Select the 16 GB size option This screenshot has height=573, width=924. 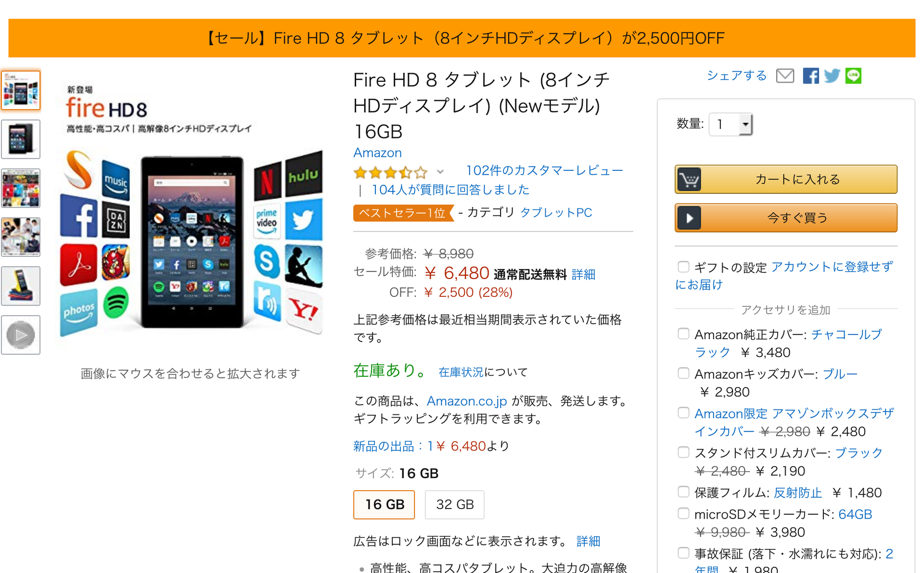tap(384, 505)
